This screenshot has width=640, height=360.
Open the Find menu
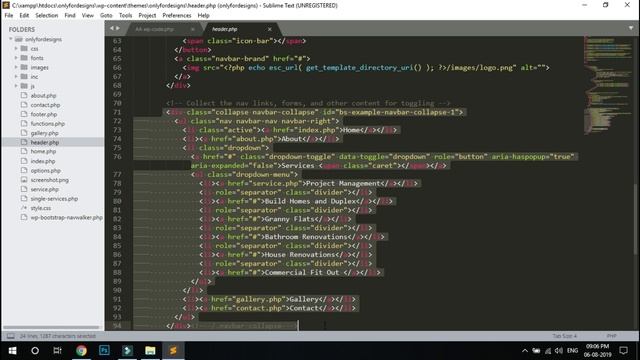(70, 16)
